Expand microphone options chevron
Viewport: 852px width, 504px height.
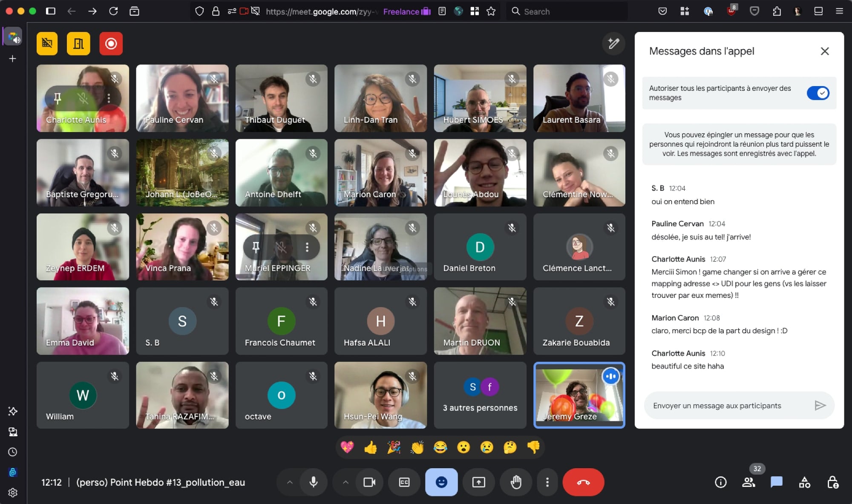click(x=290, y=482)
